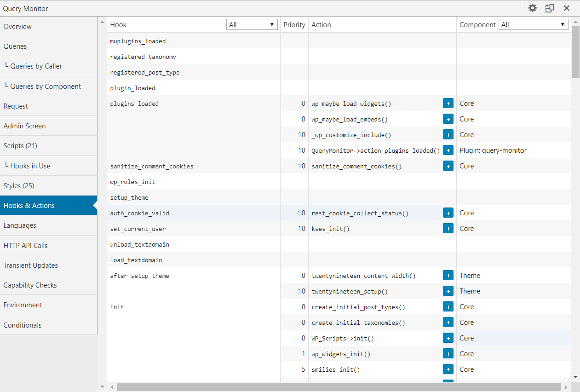The image size is (580, 392).
Task: Expand create_initial_post_types() row
Action: [x=448, y=307]
